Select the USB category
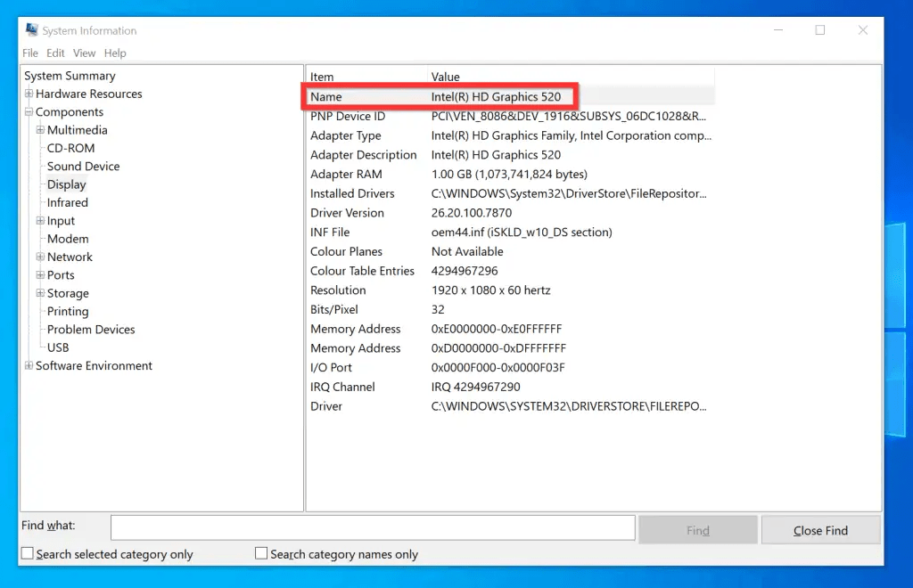This screenshot has height=588, width=913. 58,347
